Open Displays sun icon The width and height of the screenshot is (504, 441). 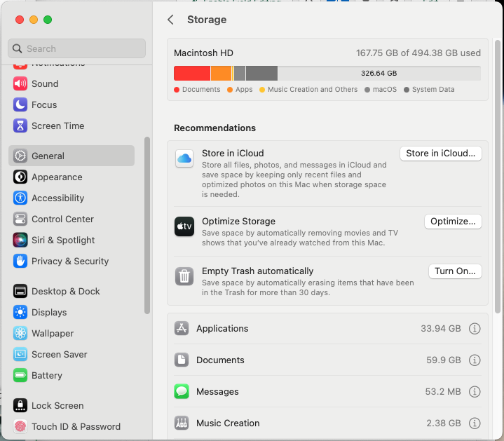click(20, 313)
